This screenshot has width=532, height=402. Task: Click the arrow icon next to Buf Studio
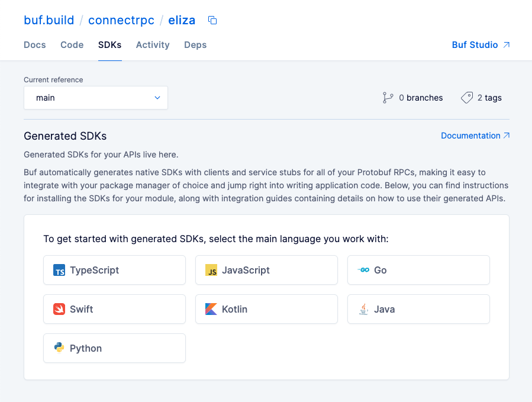pos(506,45)
